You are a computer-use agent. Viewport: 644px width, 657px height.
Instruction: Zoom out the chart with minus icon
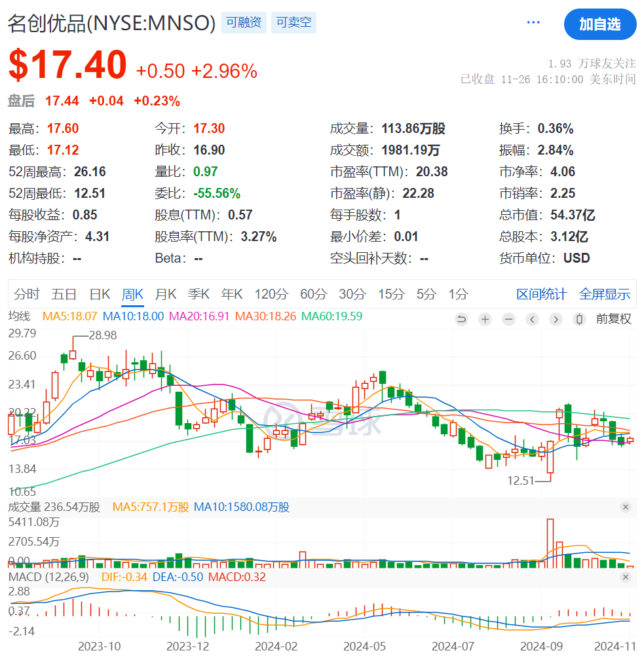pyautogui.click(x=508, y=320)
